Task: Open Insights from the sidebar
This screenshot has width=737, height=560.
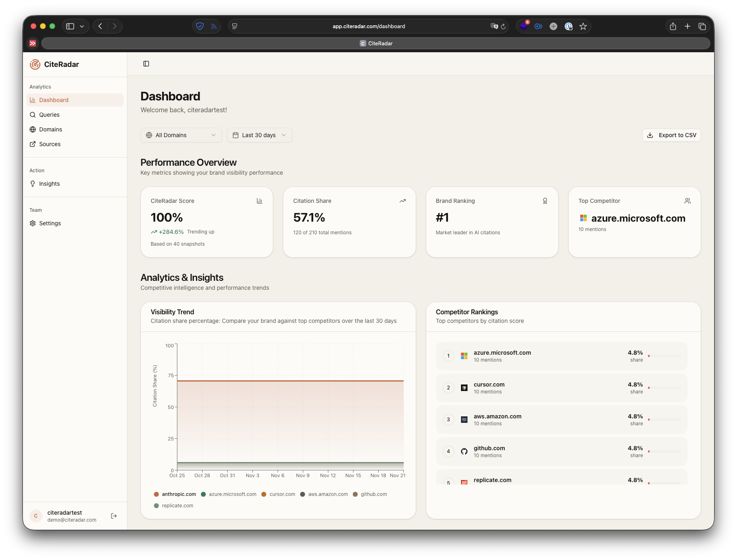Action: tap(49, 183)
